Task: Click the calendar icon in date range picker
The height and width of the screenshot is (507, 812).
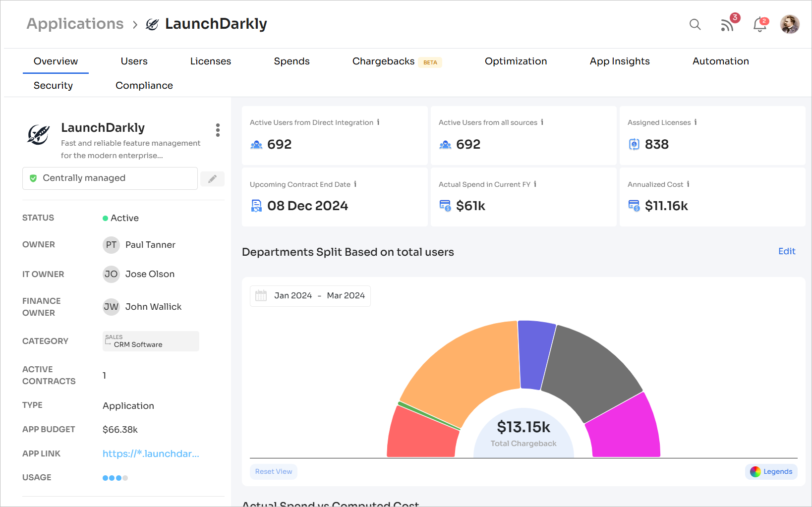Action: pos(261,296)
